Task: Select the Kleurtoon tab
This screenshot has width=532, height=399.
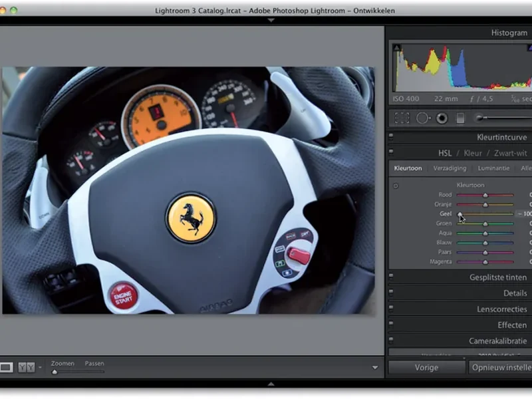Action: click(408, 168)
